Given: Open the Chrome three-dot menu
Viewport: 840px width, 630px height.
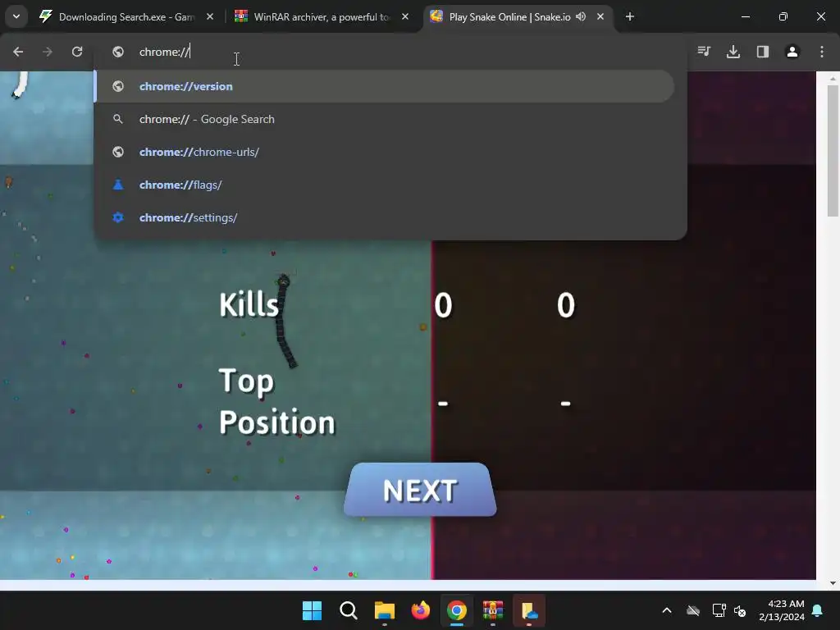Looking at the screenshot, I should [822, 52].
